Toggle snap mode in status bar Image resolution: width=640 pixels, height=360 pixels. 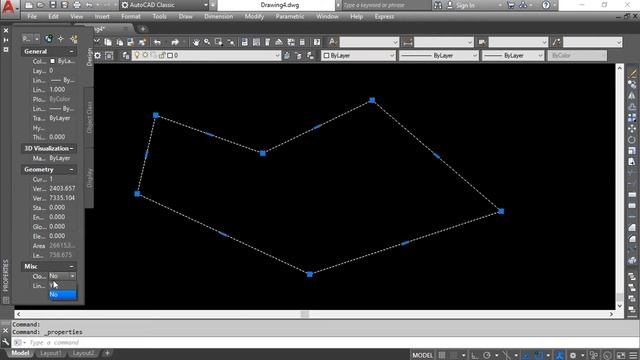tap(453, 355)
